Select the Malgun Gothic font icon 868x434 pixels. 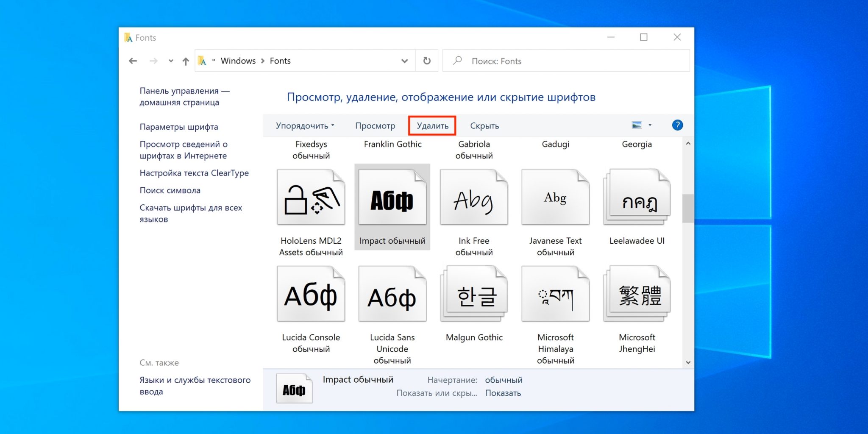[x=473, y=294]
